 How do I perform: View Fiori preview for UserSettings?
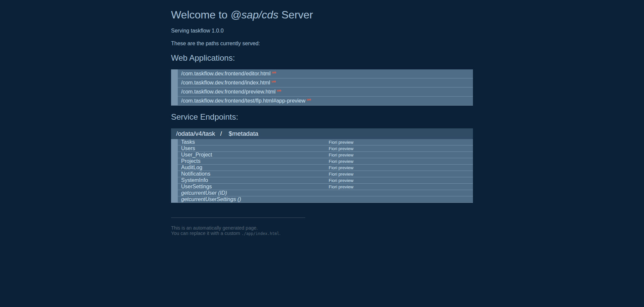click(x=341, y=187)
